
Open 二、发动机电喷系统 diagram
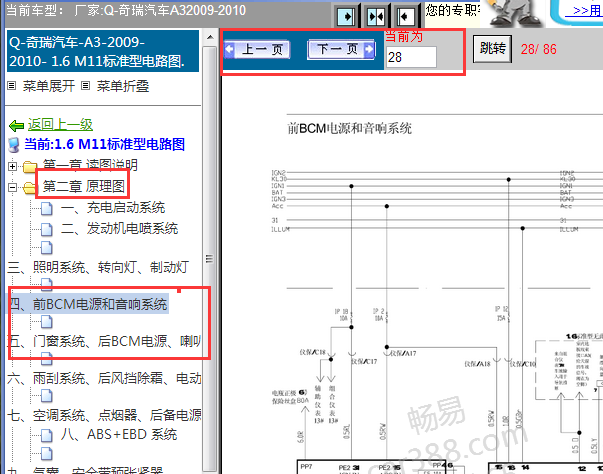click(x=120, y=228)
